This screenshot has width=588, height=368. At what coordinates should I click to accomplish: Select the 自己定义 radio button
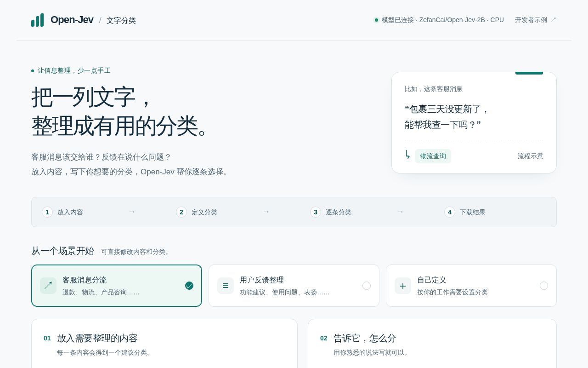544,286
